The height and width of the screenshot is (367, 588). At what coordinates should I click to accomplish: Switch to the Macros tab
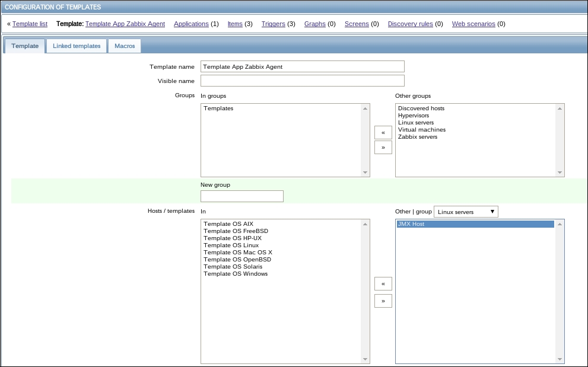(x=125, y=46)
